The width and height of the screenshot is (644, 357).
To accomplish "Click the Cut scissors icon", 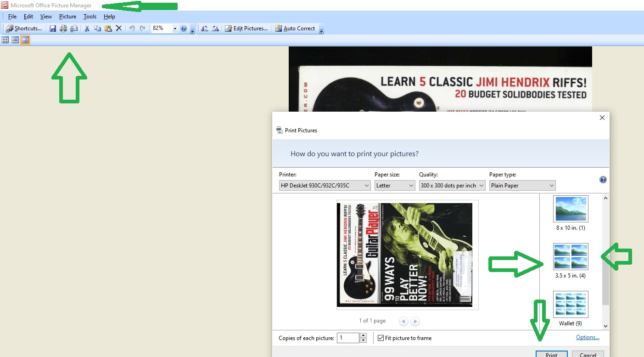I will tap(86, 28).
